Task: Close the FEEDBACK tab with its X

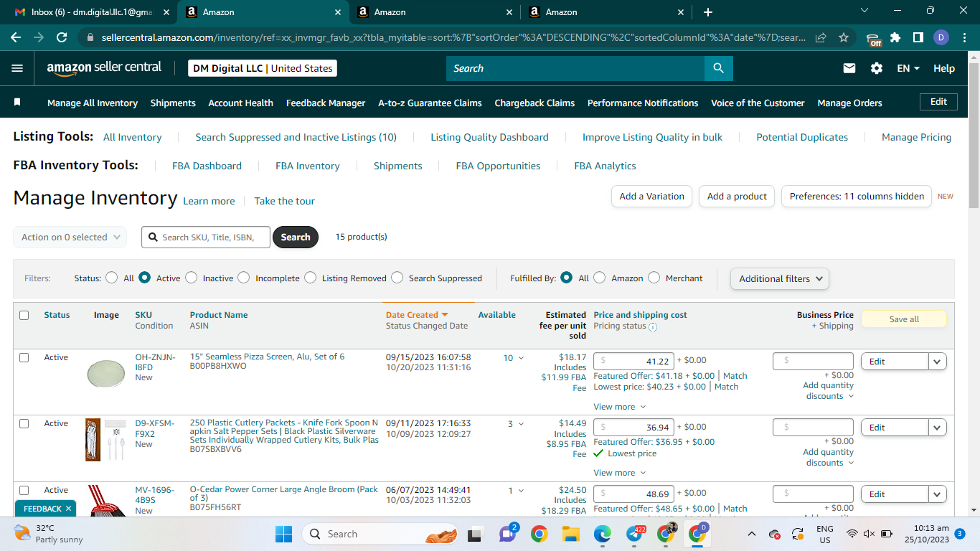Action: (x=68, y=509)
